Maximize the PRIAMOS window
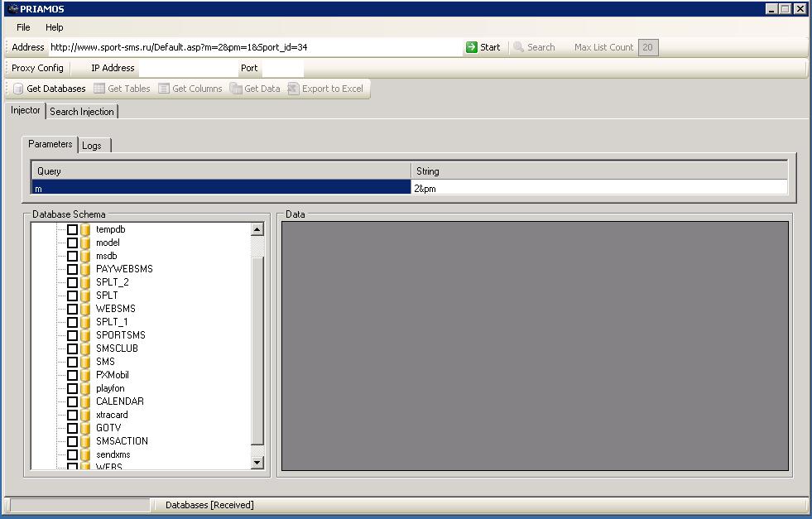The width and height of the screenshot is (812, 519). 786,9
